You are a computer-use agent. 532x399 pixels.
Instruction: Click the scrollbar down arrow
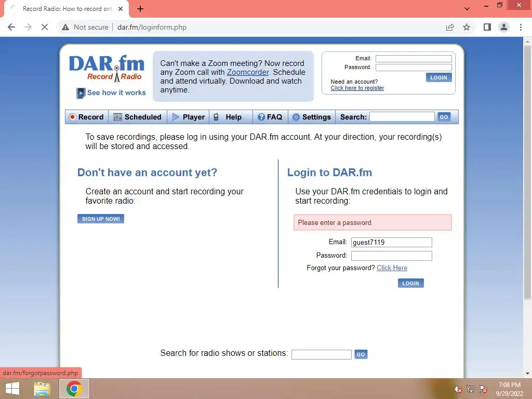click(x=527, y=374)
